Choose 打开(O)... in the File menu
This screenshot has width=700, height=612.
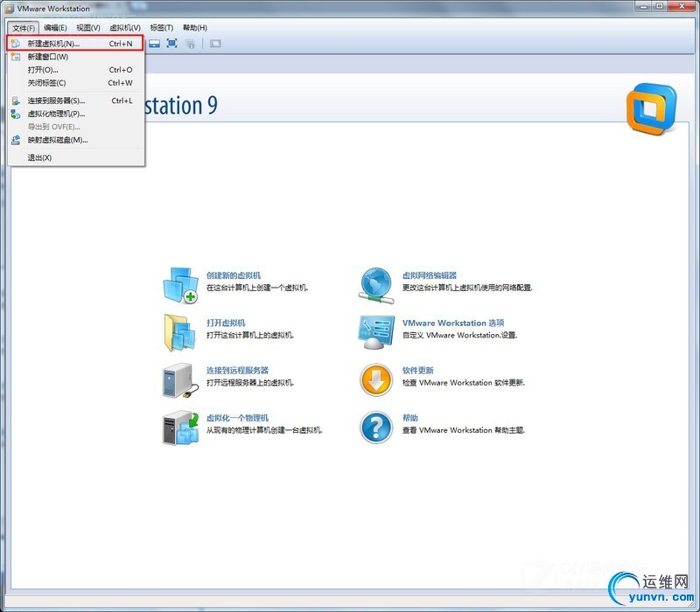point(75,70)
